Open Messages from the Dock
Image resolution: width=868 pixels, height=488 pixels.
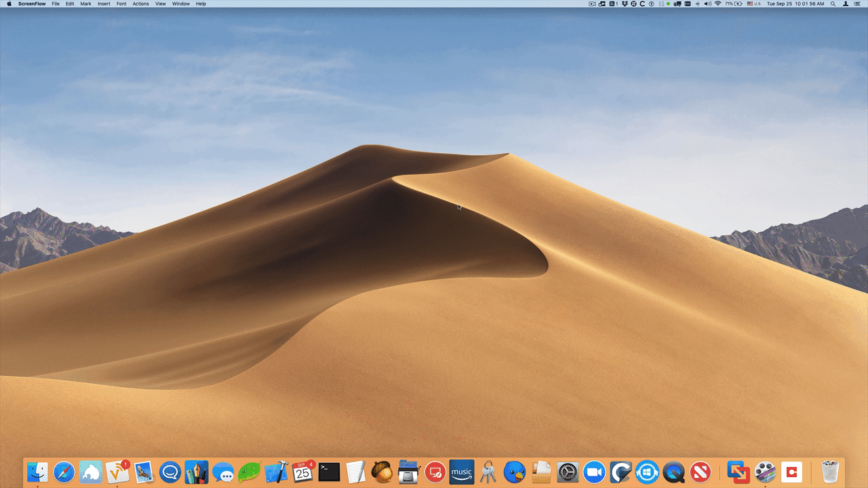point(222,472)
